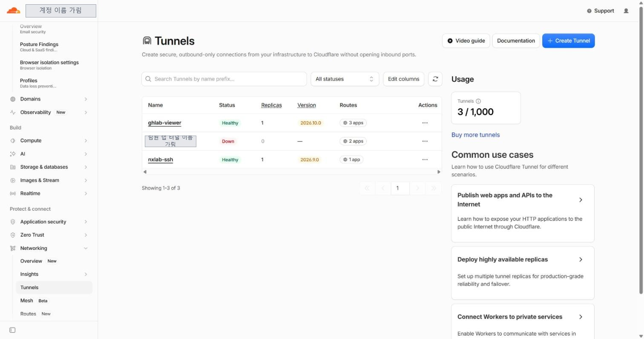
Task: Click the Domains globe icon
Action: click(13, 99)
